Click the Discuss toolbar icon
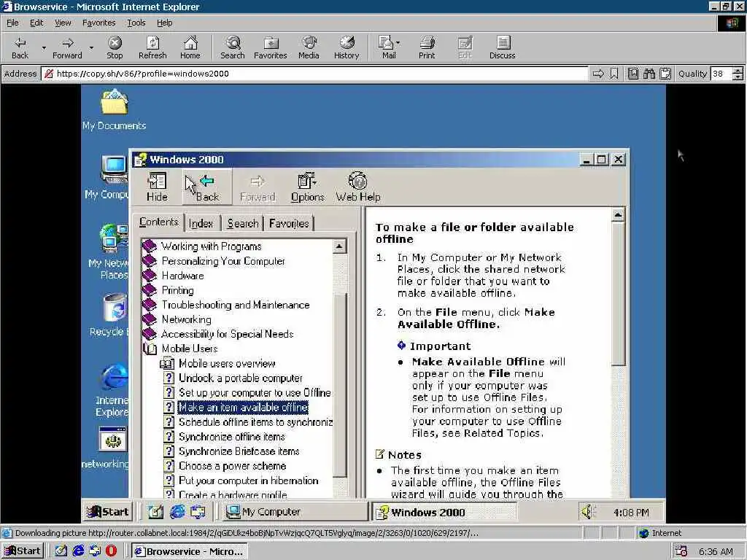This screenshot has width=747, height=560. pyautogui.click(x=502, y=47)
